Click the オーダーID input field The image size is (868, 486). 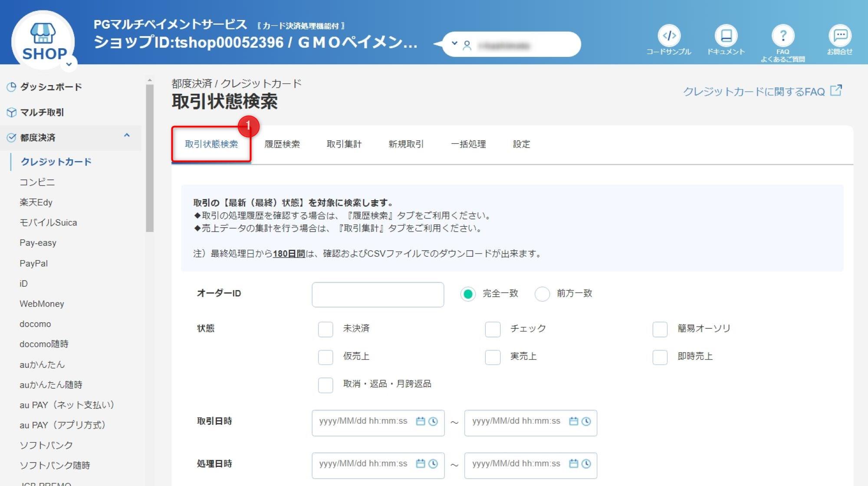click(378, 294)
